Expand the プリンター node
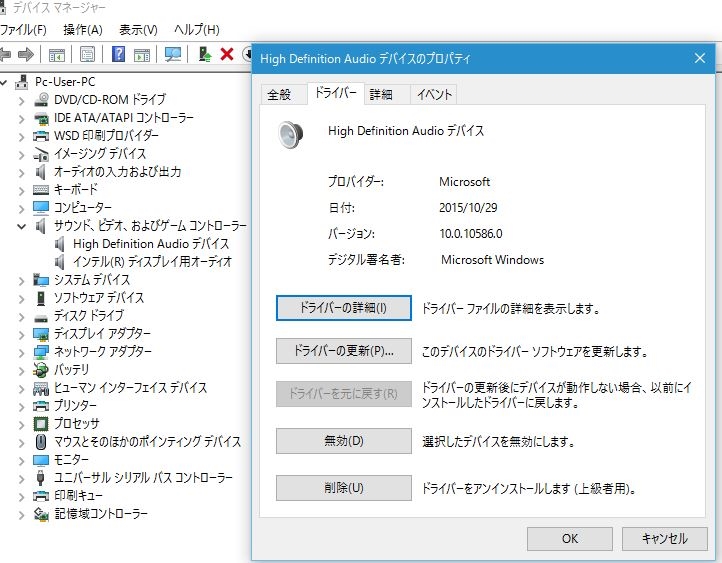The height and width of the screenshot is (563, 722). coord(21,406)
